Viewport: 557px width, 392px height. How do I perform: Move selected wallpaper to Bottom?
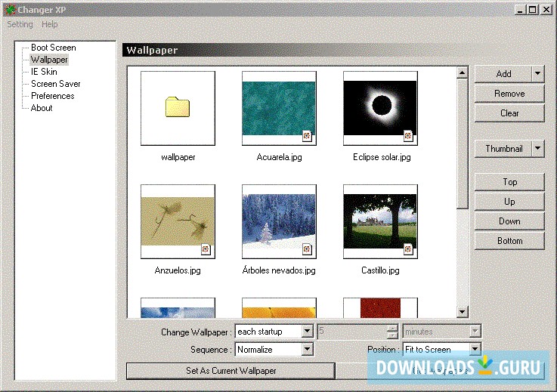(509, 241)
